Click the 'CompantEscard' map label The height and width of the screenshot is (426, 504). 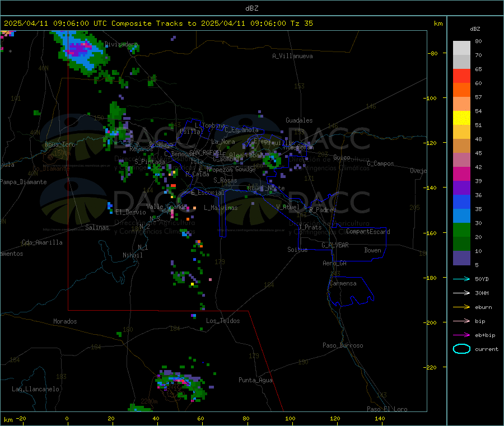click(x=368, y=232)
